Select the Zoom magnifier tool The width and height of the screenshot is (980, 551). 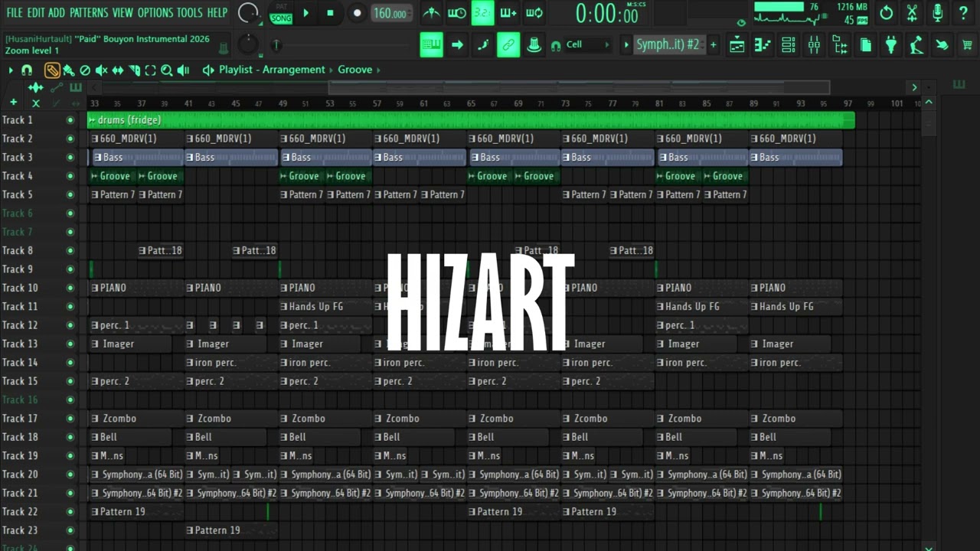[166, 70]
